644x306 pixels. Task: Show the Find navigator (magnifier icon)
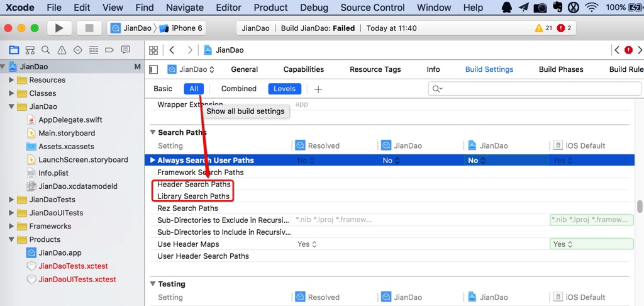coord(45,50)
